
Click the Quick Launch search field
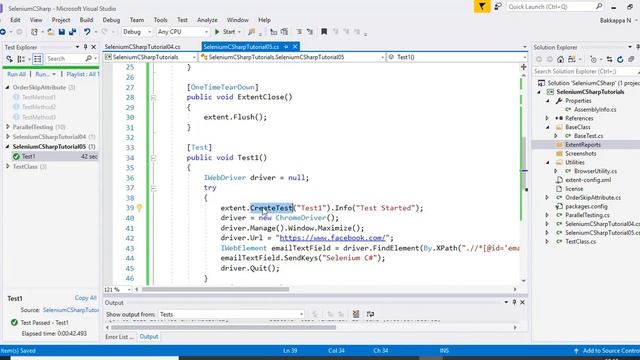555,7
